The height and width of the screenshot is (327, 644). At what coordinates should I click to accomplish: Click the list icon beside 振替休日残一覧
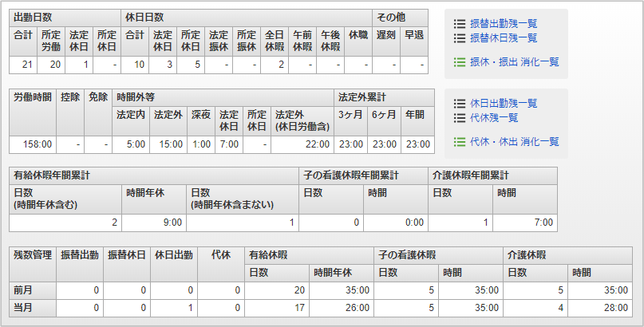(460, 38)
